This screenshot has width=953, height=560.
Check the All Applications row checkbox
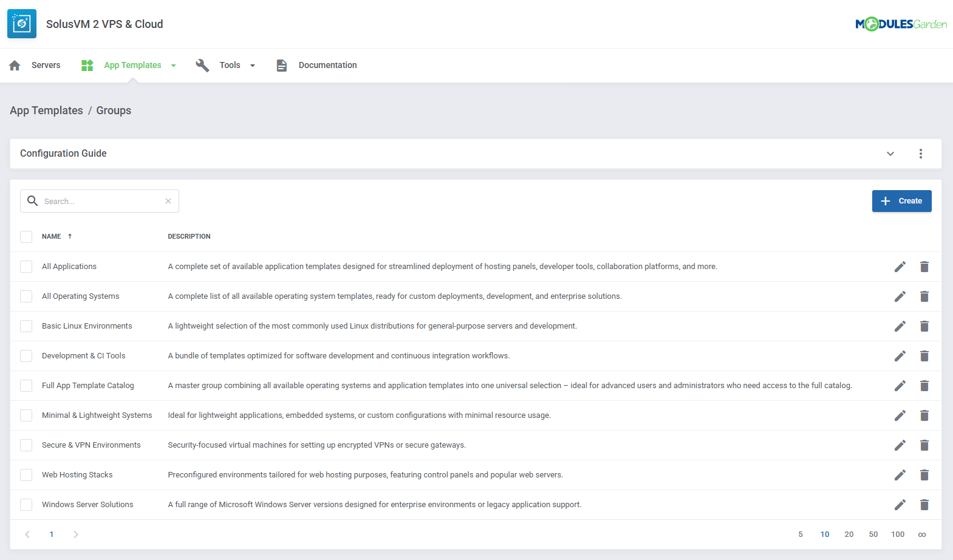26,267
